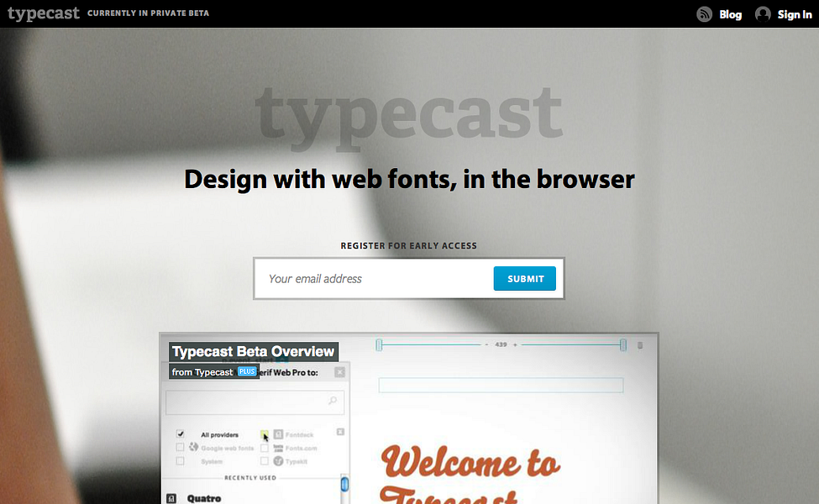
Task: Click the blue PLUS badge
Action: 246,371
